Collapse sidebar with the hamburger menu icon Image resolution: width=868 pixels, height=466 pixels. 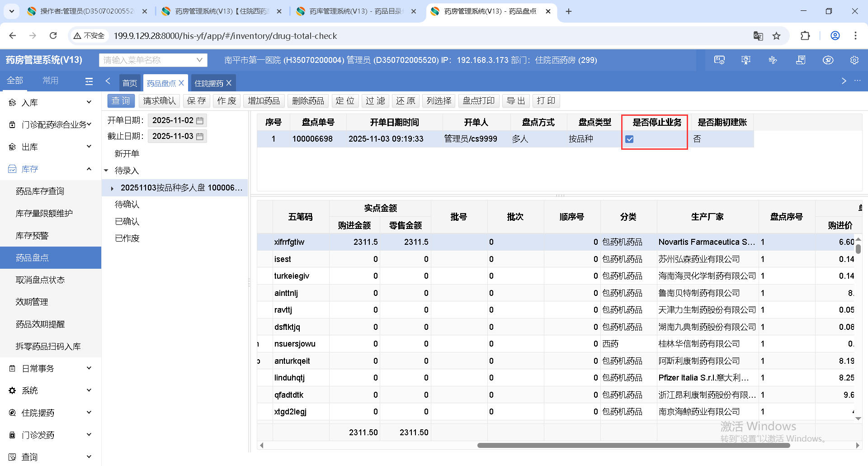[89, 81]
